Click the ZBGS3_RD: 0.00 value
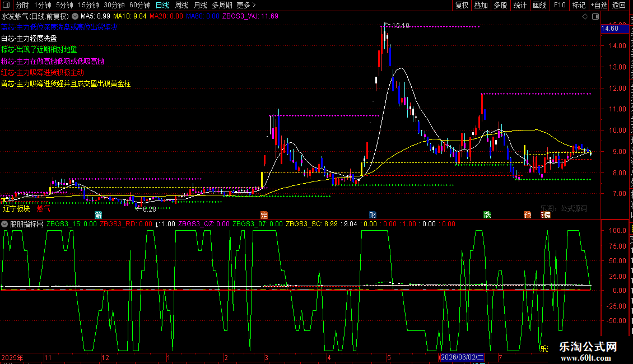The width and height of the screenshot is (633, 364). pyautogui.click(x=126, y=224)
